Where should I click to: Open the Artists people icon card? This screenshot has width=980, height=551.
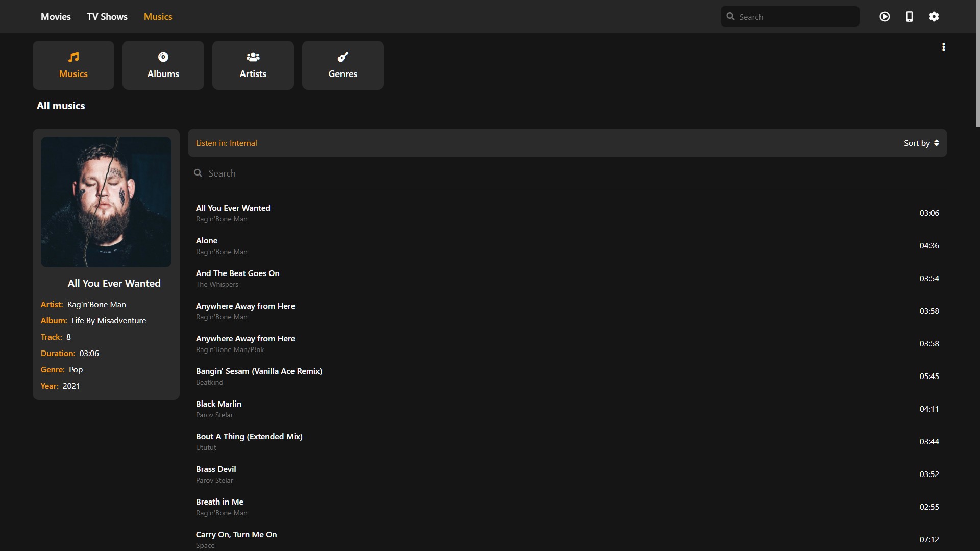pyautogui.click(x=253, y=65)
